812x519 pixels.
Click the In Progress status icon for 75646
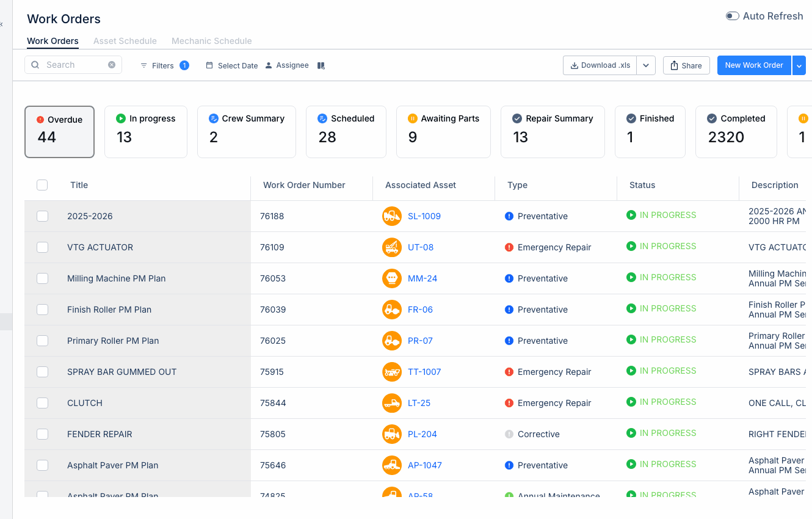(631, 464)
